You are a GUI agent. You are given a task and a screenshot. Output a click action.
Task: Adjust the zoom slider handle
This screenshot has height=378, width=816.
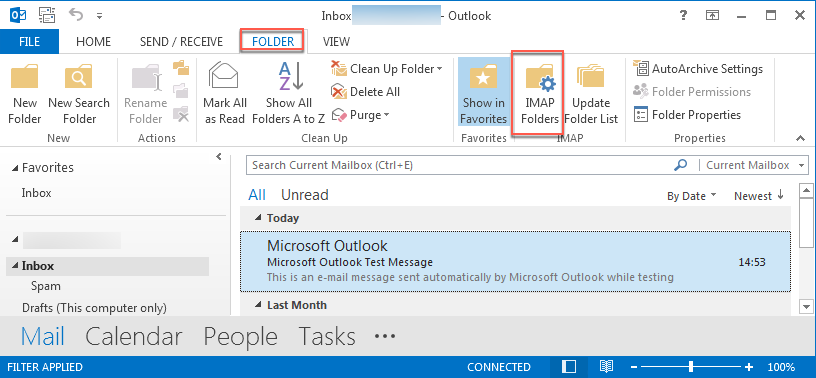(x=691, y=367)
